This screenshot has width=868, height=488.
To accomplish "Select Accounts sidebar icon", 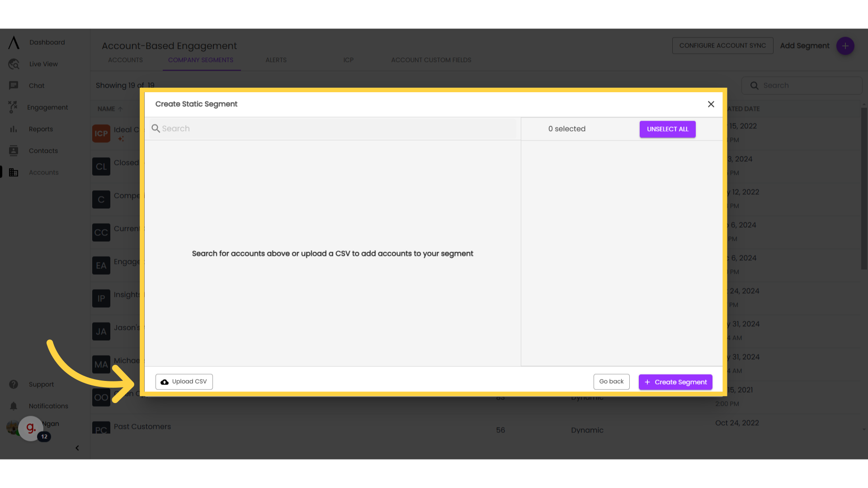I will click(x=13, y=172).
